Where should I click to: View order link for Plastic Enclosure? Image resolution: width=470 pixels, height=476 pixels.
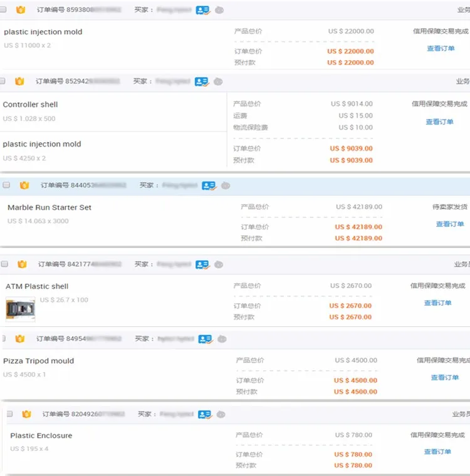click(437, 452)
